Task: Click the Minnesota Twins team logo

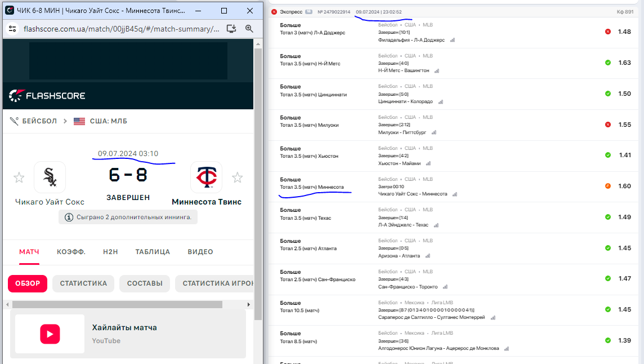Action: [x=206, y=177]
